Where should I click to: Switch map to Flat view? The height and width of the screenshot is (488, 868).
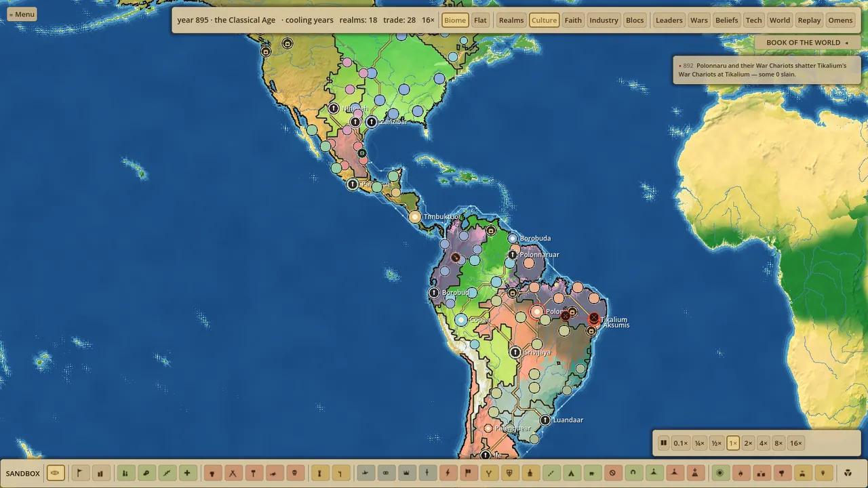click(480, 20)
